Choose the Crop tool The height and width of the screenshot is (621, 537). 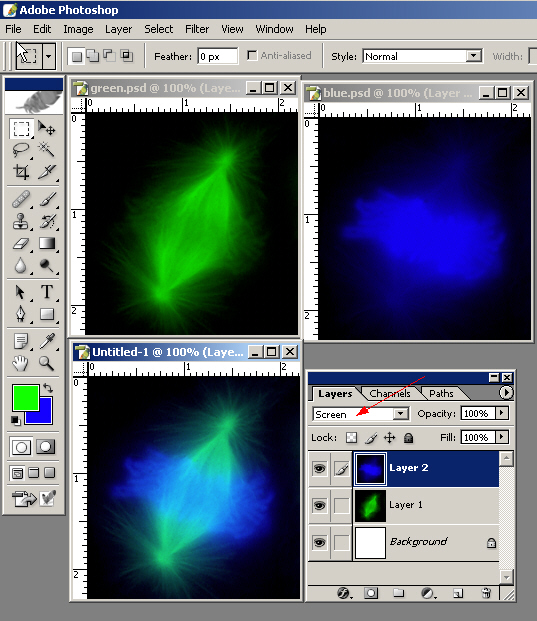21,172
